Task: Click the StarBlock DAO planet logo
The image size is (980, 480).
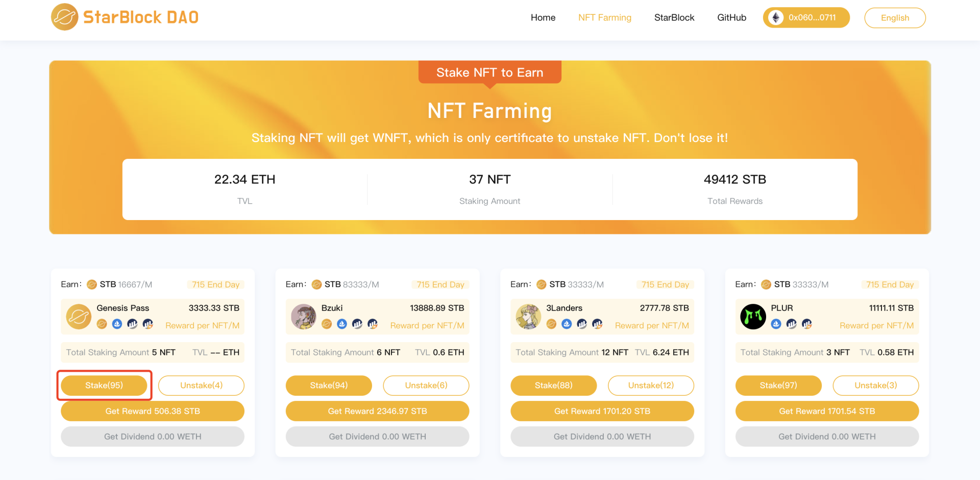Action: [65, 17]
